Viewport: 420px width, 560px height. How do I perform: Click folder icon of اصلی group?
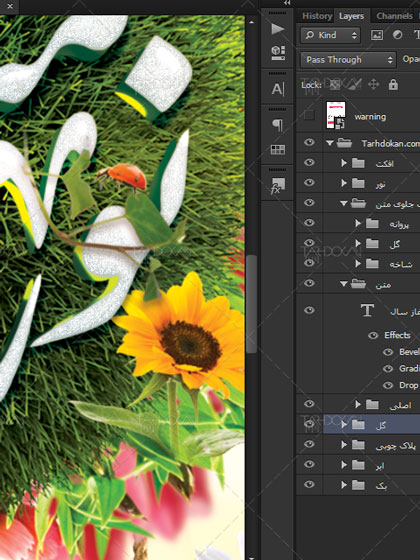(372, 404)
